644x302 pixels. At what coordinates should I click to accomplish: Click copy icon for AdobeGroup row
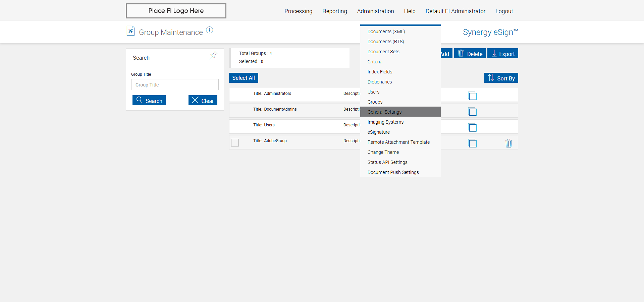tap(472, 143)
